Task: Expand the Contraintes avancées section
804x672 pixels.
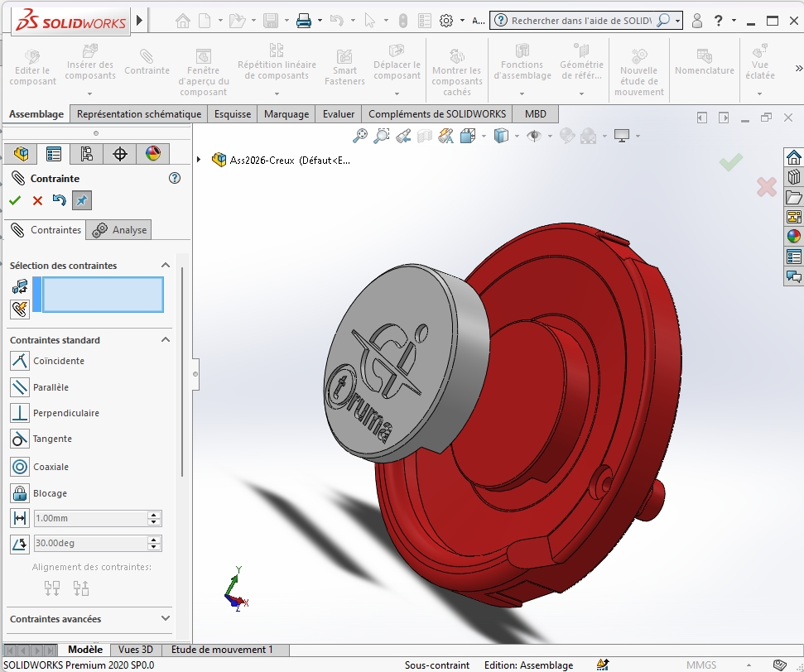Action: coord(166,618)
